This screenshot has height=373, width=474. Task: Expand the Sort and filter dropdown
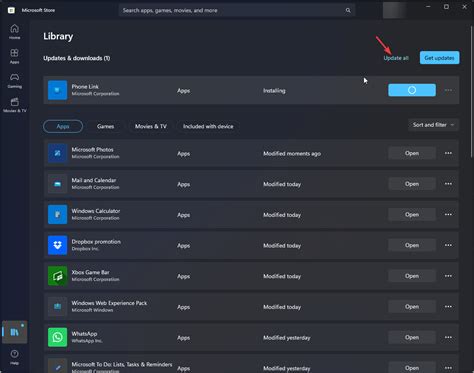click(x=433, y=125)
